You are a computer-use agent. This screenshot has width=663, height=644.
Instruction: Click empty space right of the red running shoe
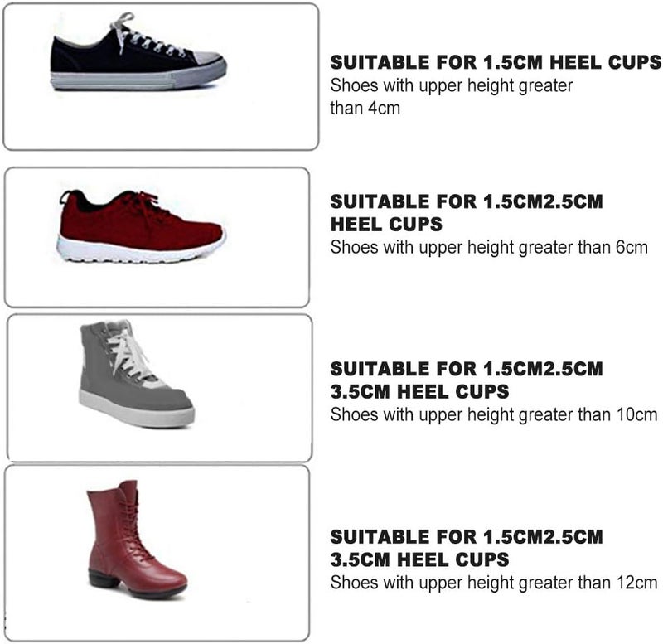click(x=266, y=237)
